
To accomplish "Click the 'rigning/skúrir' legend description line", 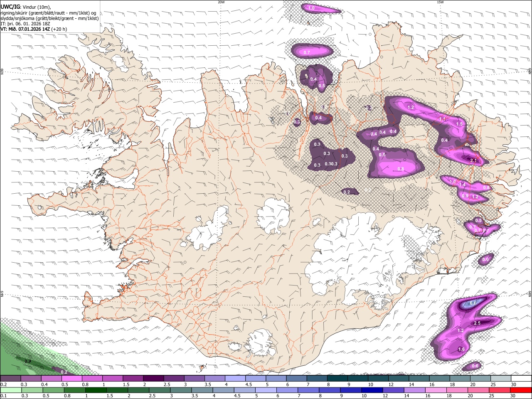I will coord(48,13).
